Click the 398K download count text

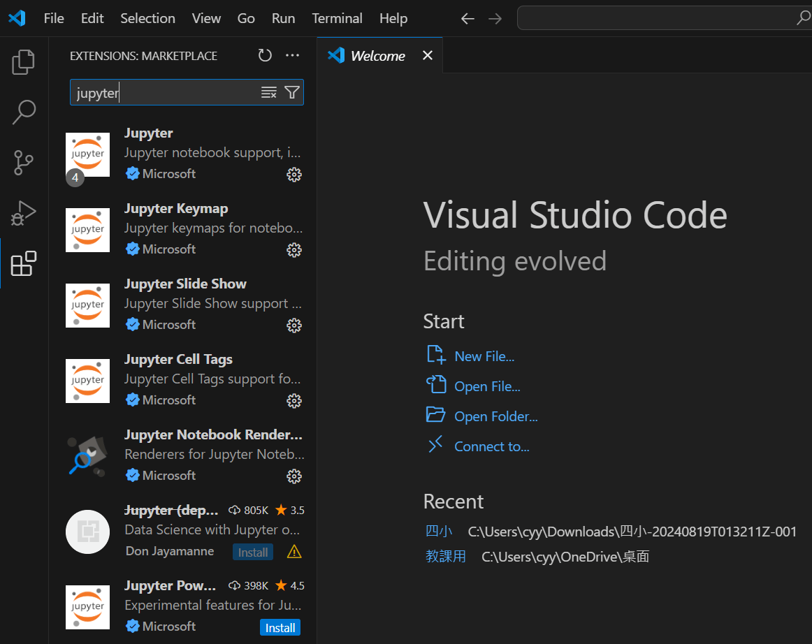pos(256,585)
